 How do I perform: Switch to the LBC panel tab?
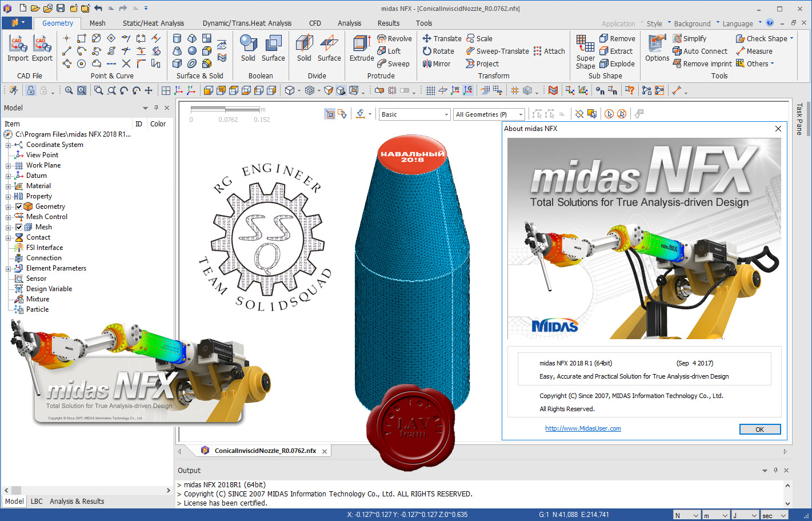point(37,501)
